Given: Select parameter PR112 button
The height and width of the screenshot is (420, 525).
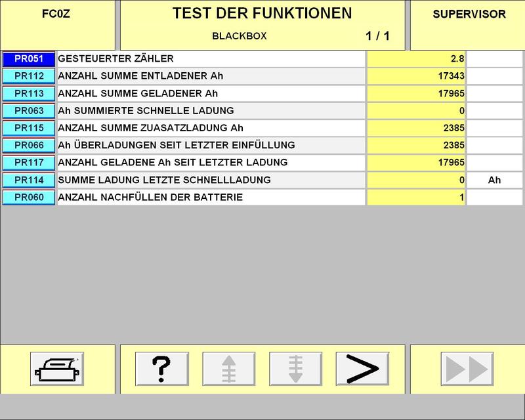Looking at the screenshot, I should 29,76.
